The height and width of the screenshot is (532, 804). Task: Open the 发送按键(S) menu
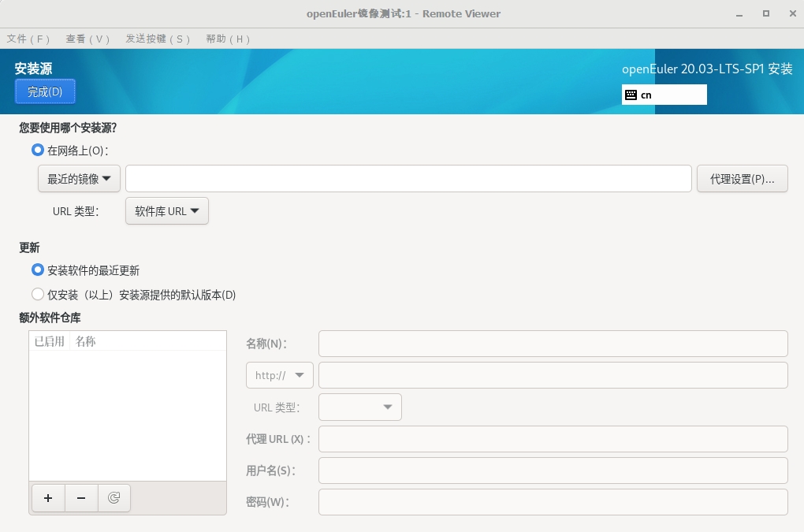point(158,39)
